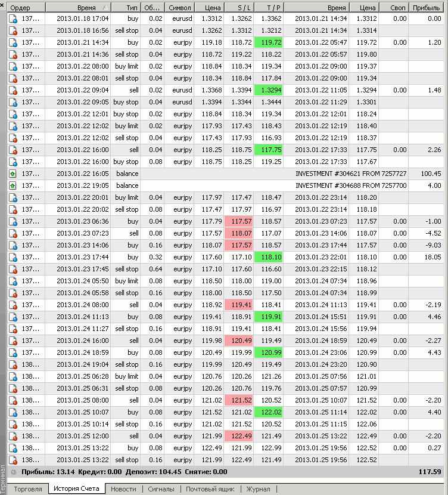Click order icon of sell opened 2013.01.25 12:00
This screenshot has height=495, width=448.
pos(13,437)
